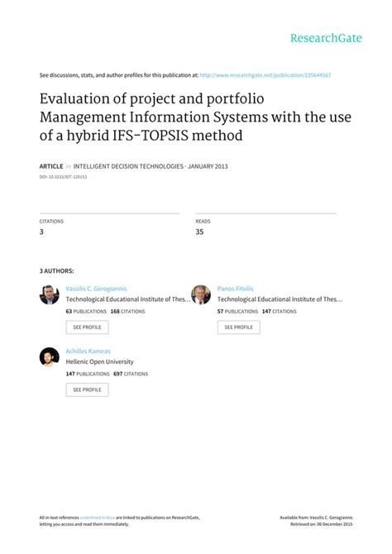Click Hellenic Open University affiliation text
Screen dimensions: 392x554
(x=100, y=362)
